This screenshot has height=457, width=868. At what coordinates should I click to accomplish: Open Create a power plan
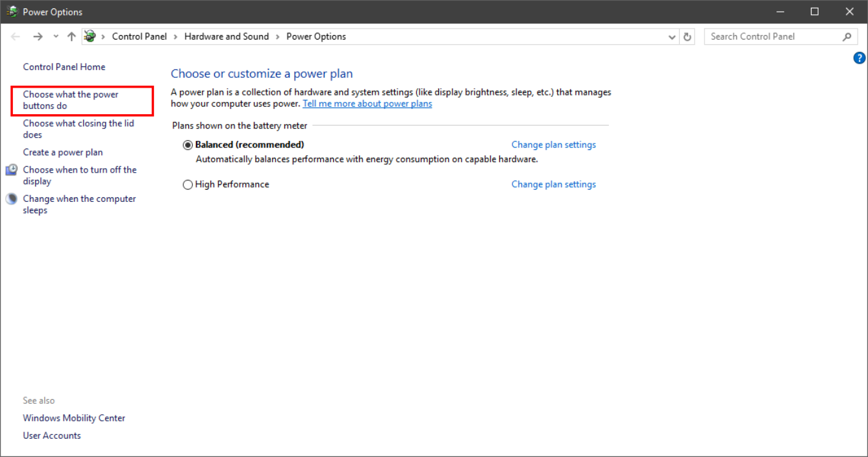[63, 153]
